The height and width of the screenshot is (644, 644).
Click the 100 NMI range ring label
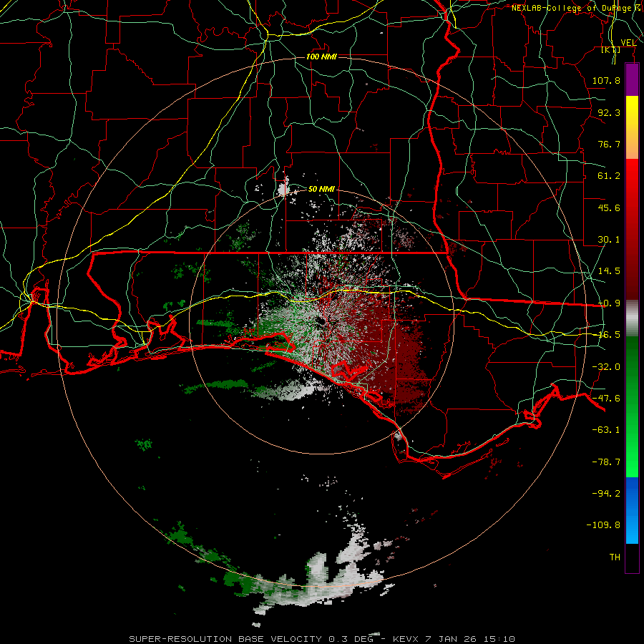pyautogui.click(x=321, y=57)
